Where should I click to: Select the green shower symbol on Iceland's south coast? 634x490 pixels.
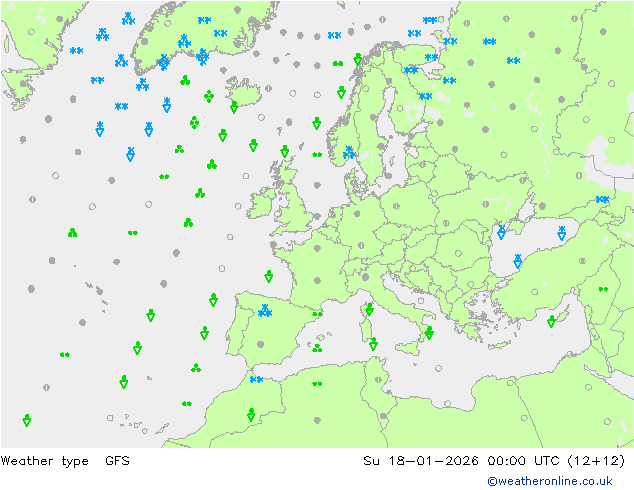tap(234, 107)
